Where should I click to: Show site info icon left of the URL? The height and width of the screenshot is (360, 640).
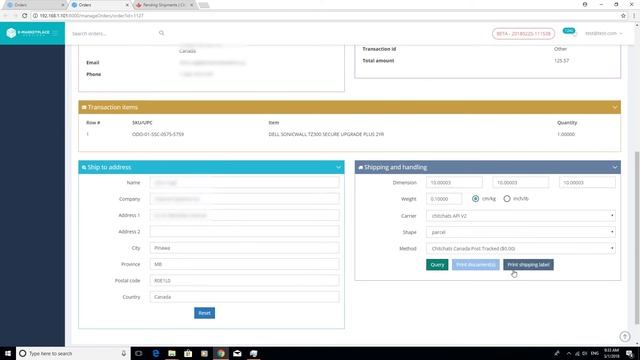[36, 16]
